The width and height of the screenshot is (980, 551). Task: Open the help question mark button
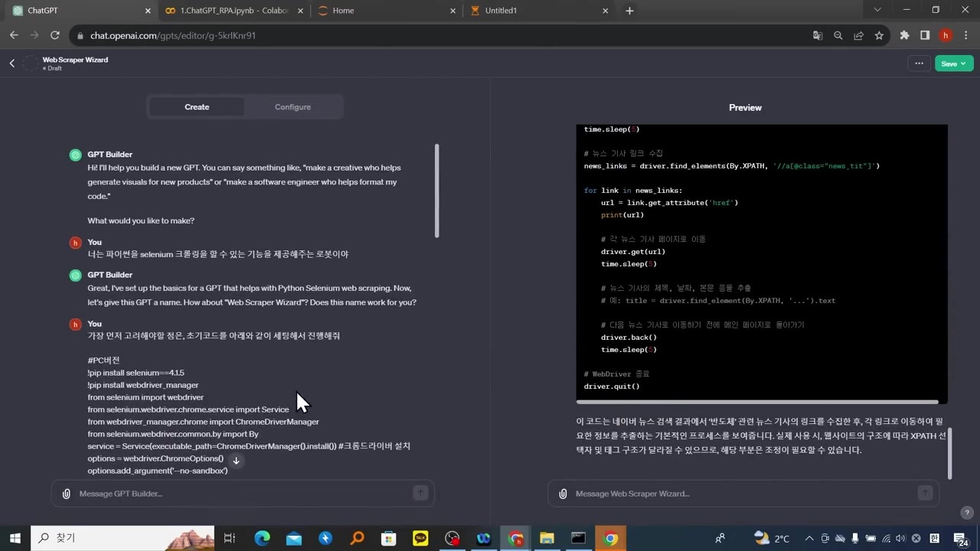[x=967, y=513]
